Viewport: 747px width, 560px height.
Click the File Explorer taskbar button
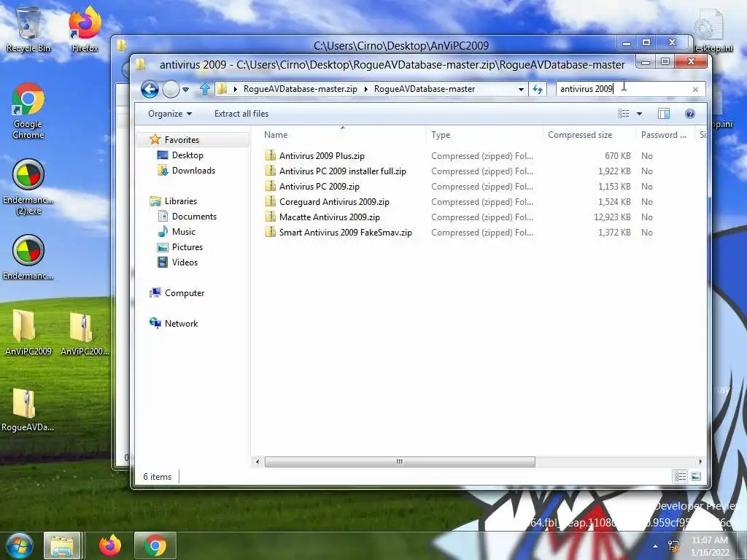[62, 545]
